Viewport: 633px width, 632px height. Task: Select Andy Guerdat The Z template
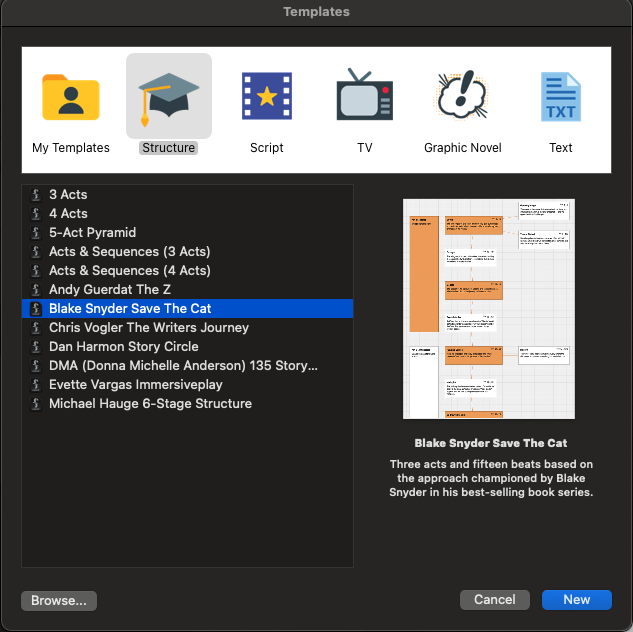click(109, 290)
